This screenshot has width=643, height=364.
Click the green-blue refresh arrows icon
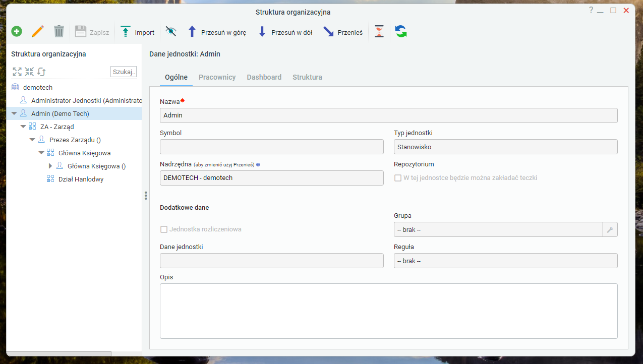(401, 32)
